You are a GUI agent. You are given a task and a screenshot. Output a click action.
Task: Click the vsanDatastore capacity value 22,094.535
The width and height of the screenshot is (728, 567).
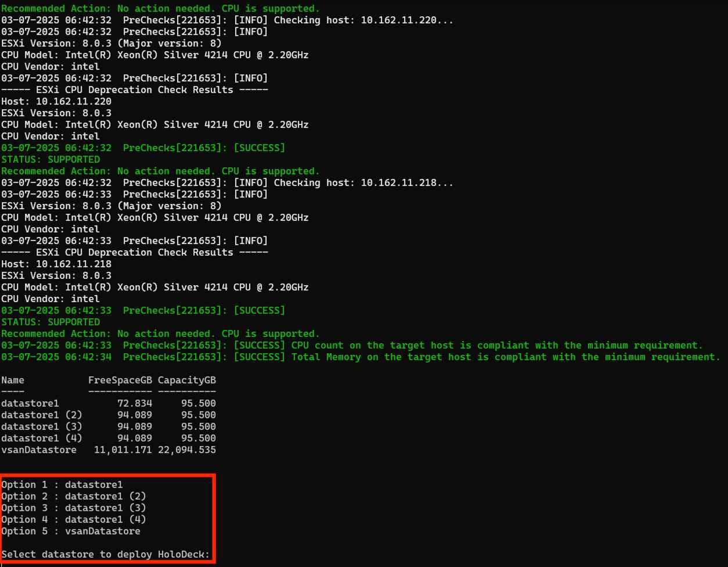point(186,450)
